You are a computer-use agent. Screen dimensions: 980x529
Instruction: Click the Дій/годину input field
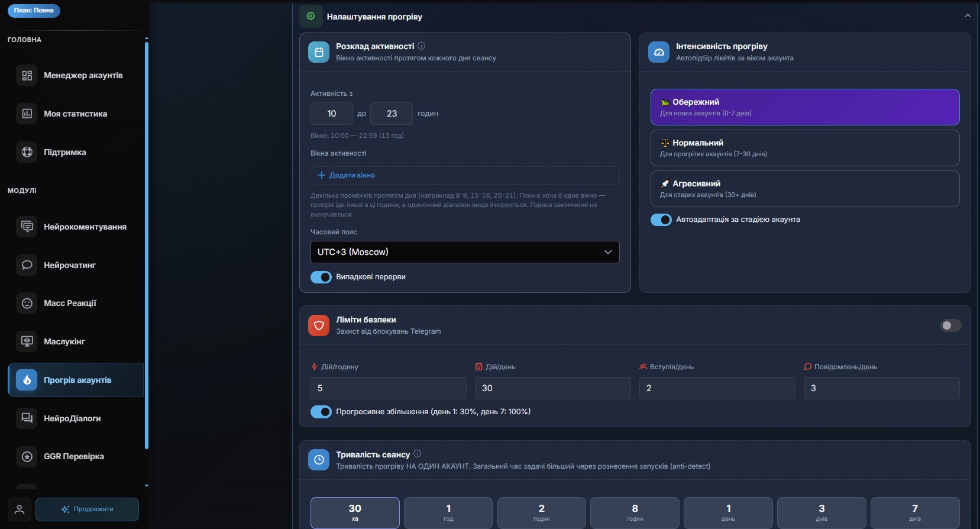(389, 388)
